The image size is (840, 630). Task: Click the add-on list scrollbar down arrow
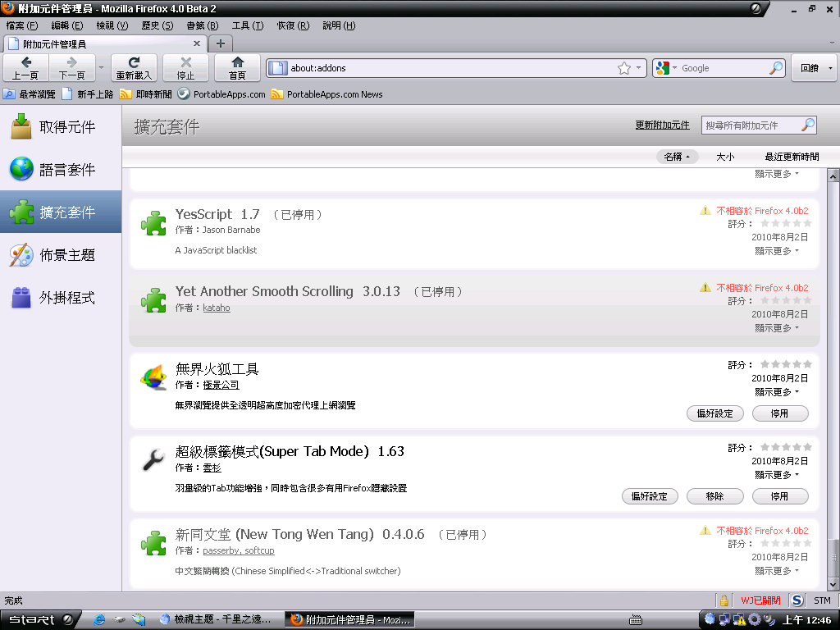coord(833,584)
